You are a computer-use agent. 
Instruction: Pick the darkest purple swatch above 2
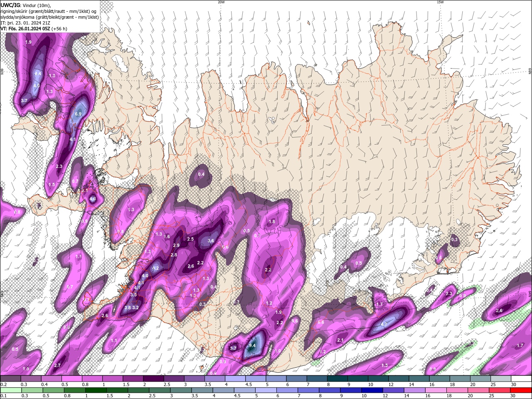(x=153, y=379)
